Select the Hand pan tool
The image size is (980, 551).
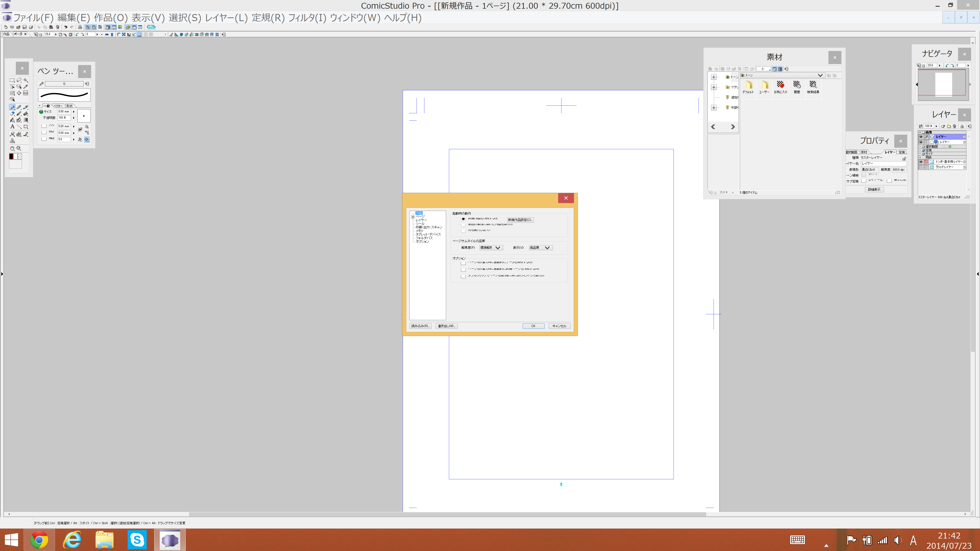[12, 148]
